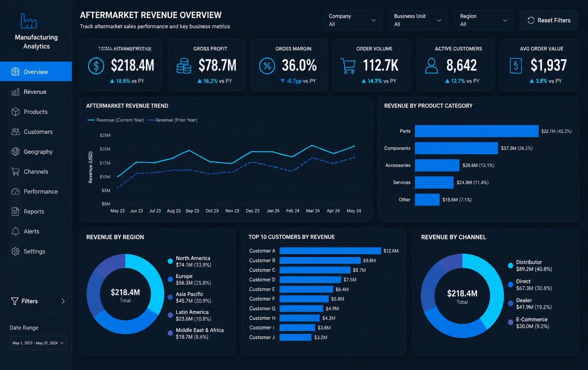Click the dollar coin icon beside $218.4M
The image size is (588, 370).
[96, 66]
